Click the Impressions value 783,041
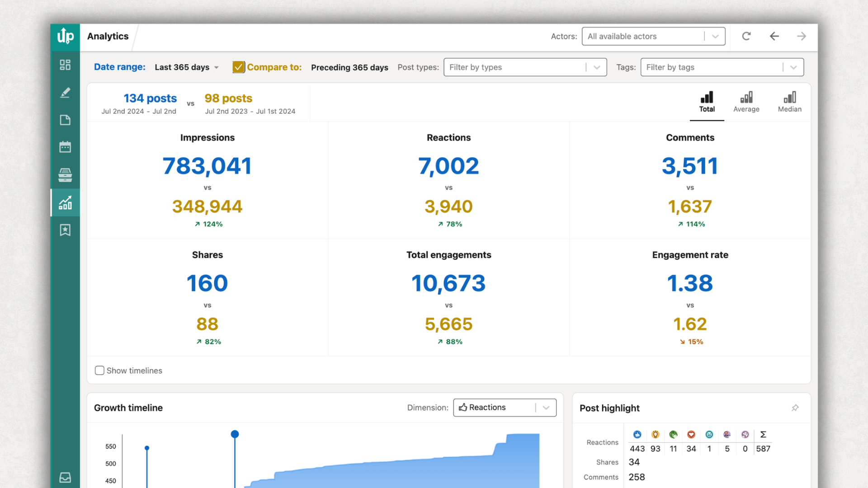This screenshot has width=868, height=488. pyautogui.click(x=207, y=166)
